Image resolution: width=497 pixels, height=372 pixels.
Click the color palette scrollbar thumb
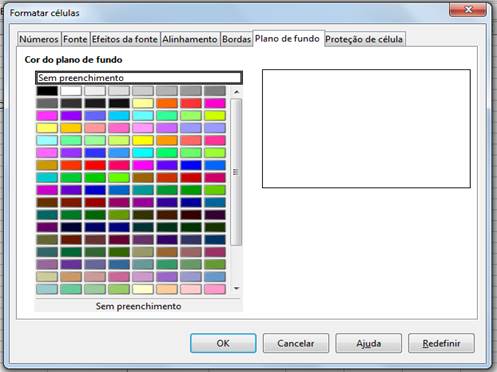[x=236, y=172]
